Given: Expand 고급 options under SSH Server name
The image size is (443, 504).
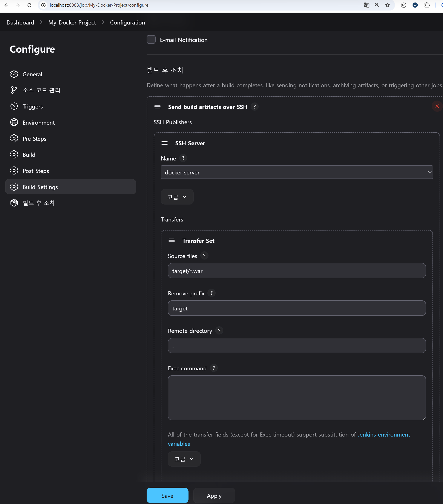Looking at the screenshot, I should click(x=177, y=197).
